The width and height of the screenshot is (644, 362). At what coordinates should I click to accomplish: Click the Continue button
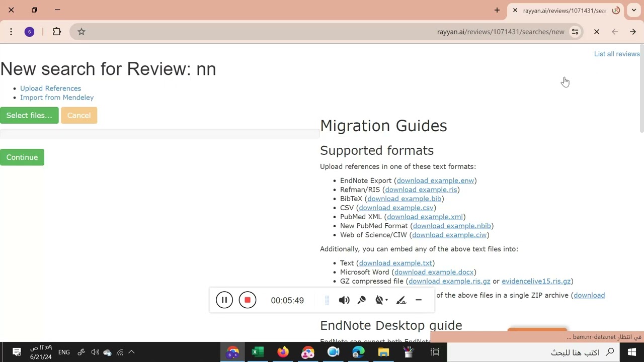coord(22,157)
